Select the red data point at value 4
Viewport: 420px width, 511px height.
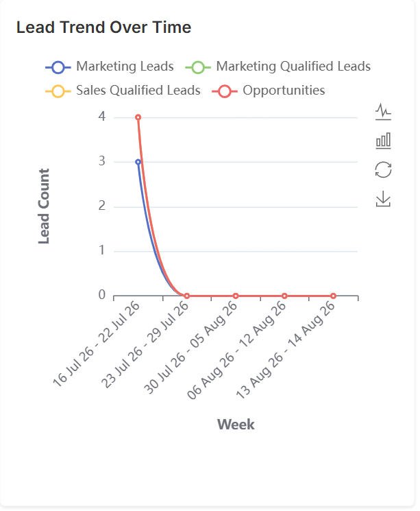138,117
